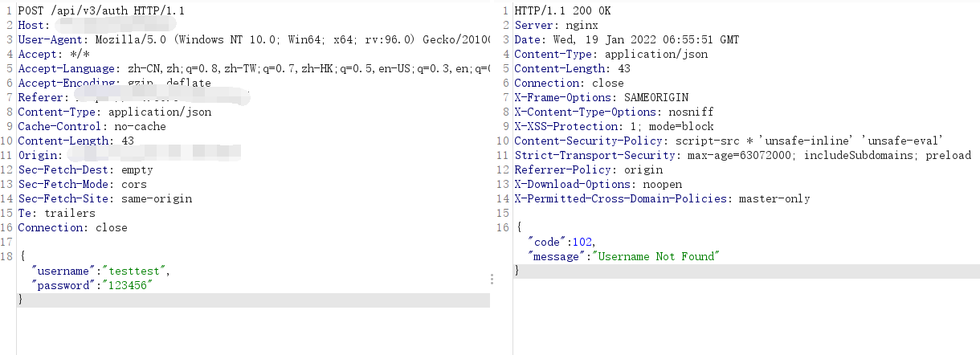Screen dimensions: 980x355
Task: Click the three-dot pane divider handle
Action: tap(492, 279)
